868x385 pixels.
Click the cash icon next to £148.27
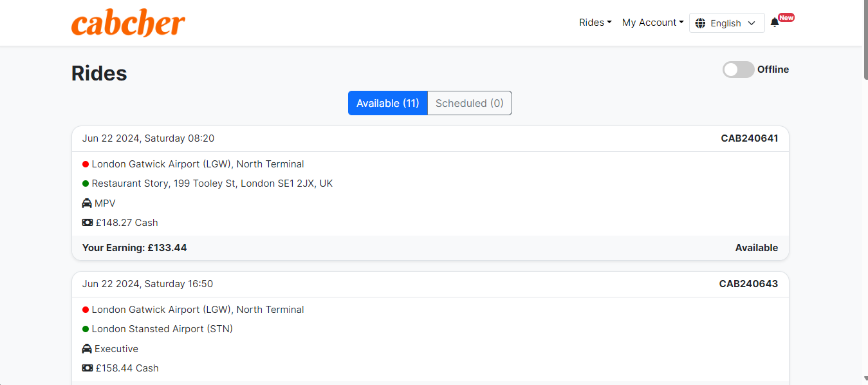click(x=87, y=223)
